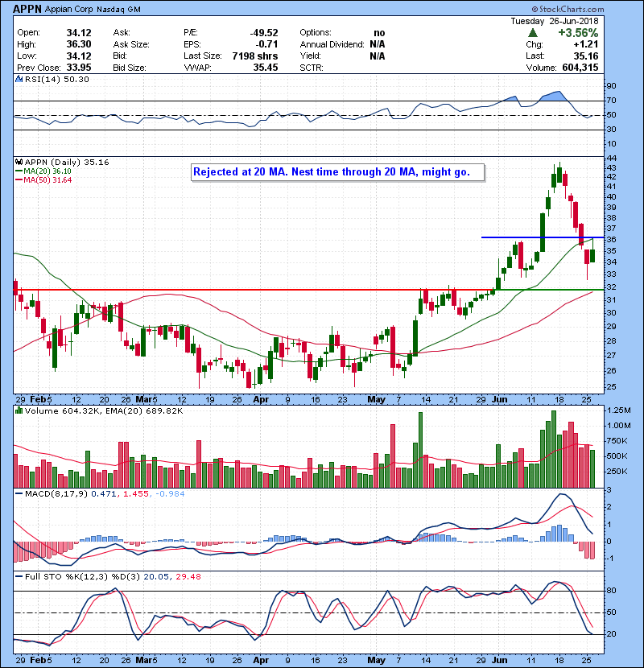Image resolution: width=644 pixels, height=668 pixels.
Task: Click the RSI(14) line chart icon
Action: coord(19,79)
